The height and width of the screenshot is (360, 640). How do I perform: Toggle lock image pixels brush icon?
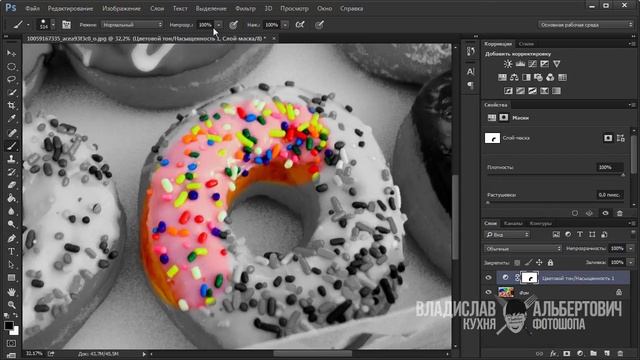point(529,263)
